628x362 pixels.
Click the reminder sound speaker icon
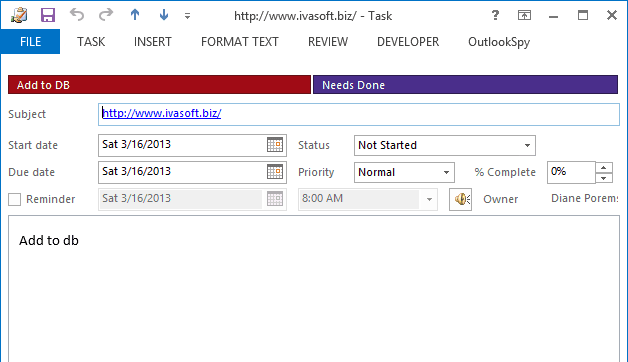coord(461,199)
